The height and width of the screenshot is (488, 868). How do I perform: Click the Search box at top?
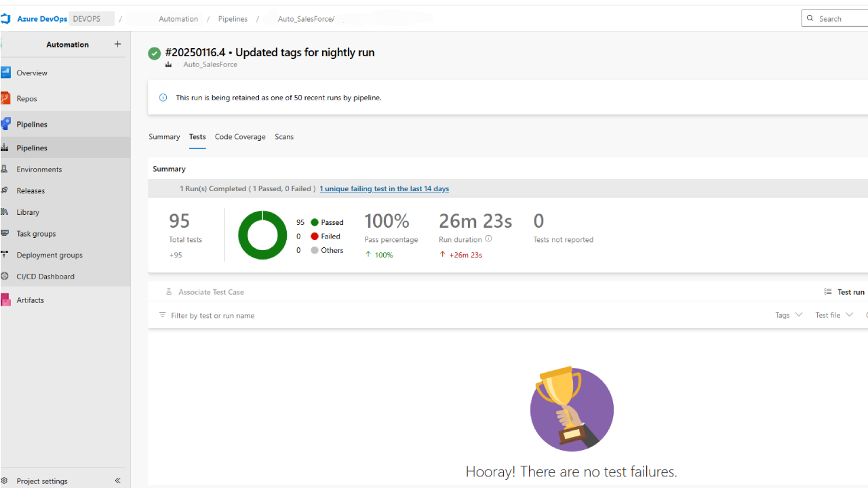(837, 18)
